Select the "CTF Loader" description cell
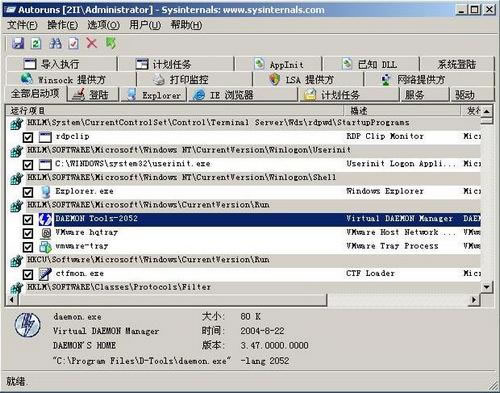The height and width of the screenshot is (393, 500). tap(370, 273)
